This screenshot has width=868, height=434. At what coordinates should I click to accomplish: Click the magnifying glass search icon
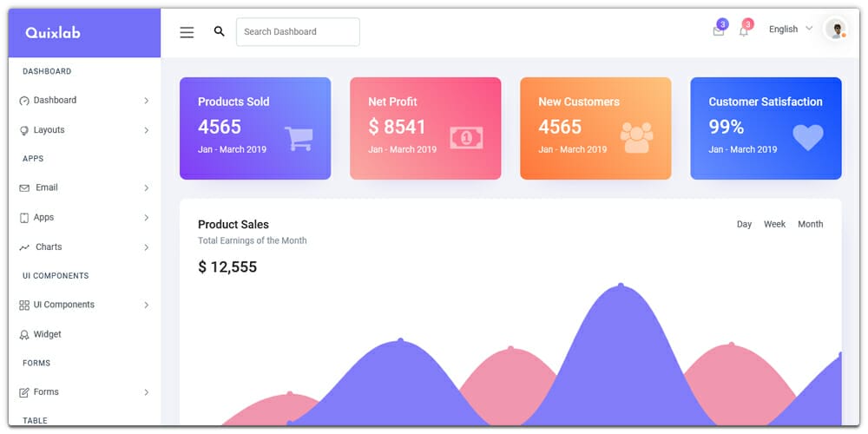(219, 31)
